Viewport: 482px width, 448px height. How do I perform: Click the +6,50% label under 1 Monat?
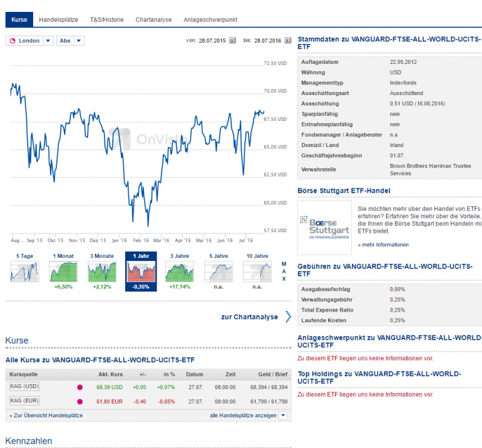[63, 287]
